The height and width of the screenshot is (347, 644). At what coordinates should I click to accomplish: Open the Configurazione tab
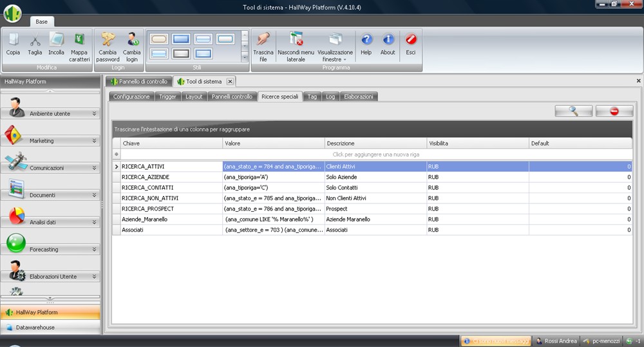tap(131, 97)
